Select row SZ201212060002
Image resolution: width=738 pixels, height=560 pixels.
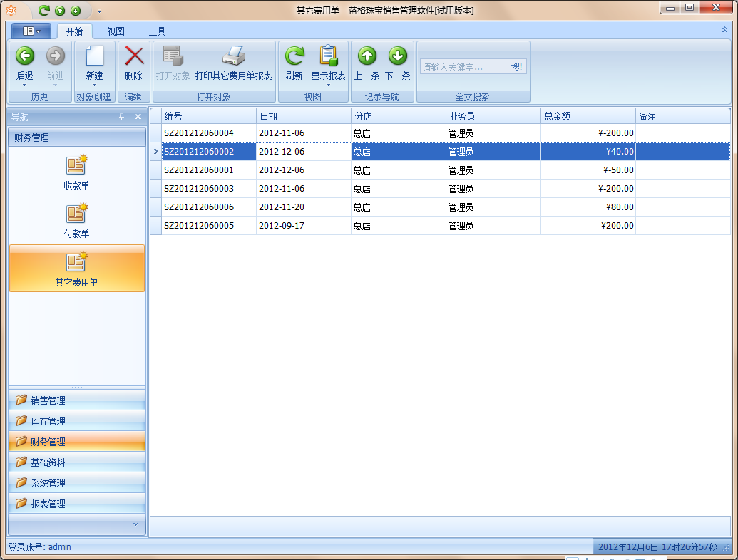[440, 152]
